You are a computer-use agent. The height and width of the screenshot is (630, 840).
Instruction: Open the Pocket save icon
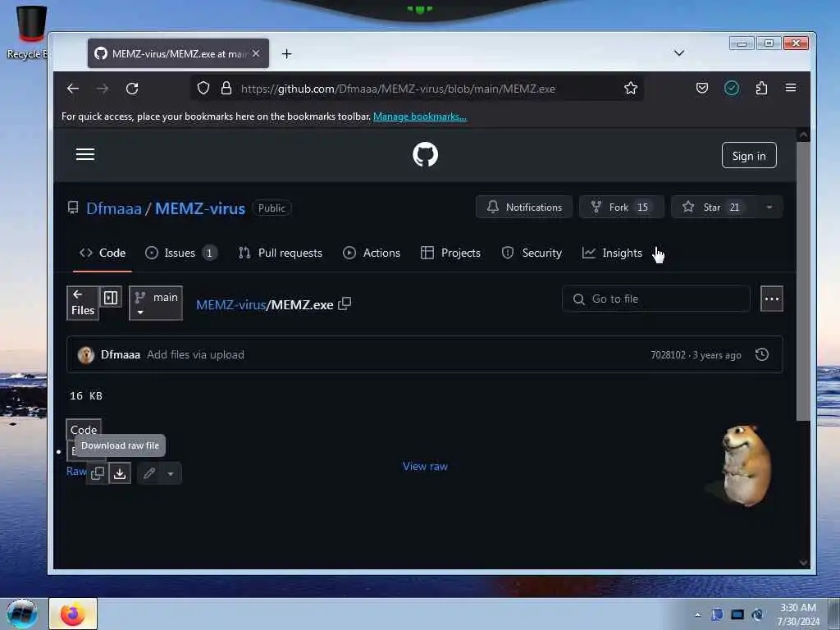tap(702, 88)
